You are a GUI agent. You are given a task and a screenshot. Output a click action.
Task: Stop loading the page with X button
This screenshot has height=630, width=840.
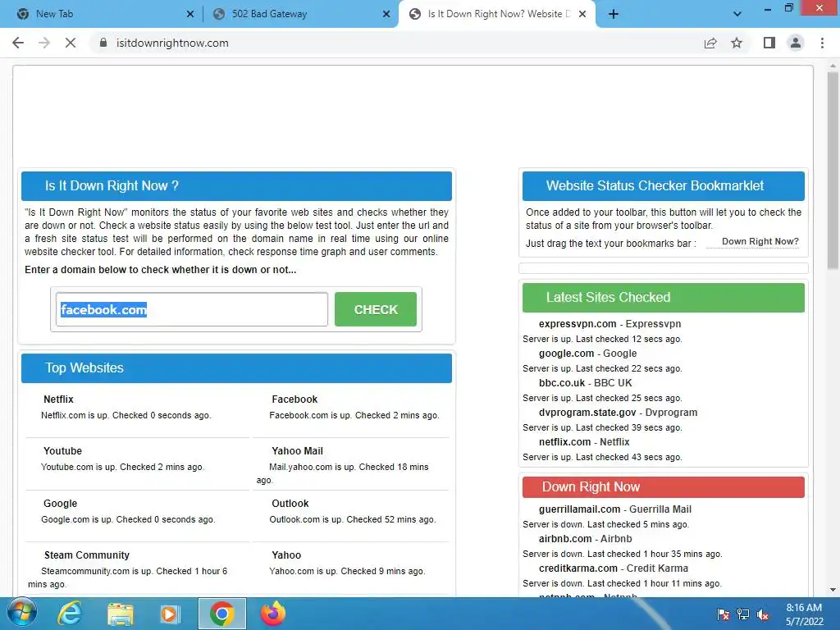71,43
